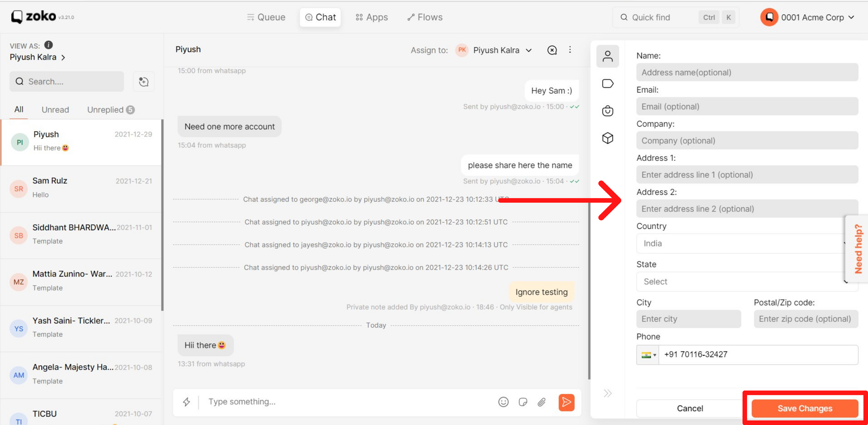Click the Quick find search box
This screenshot has width=868, height=425.
tap(676, 17)
